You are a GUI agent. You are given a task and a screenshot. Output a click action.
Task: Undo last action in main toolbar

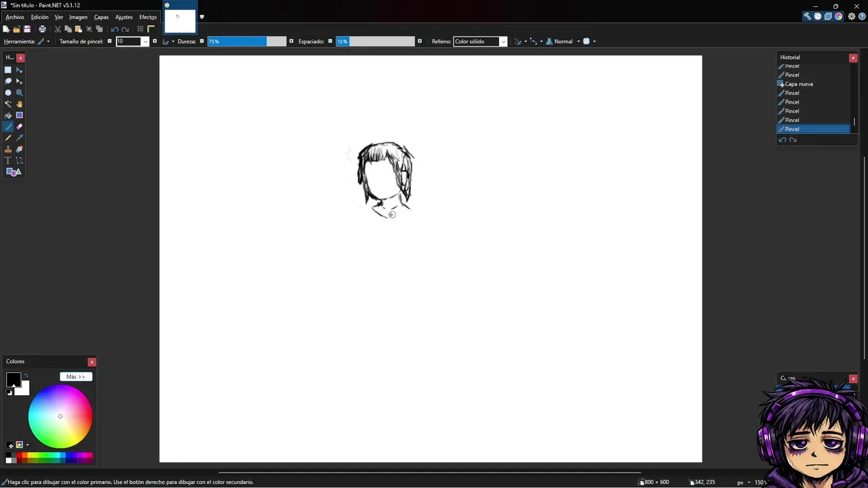(115, 29)
